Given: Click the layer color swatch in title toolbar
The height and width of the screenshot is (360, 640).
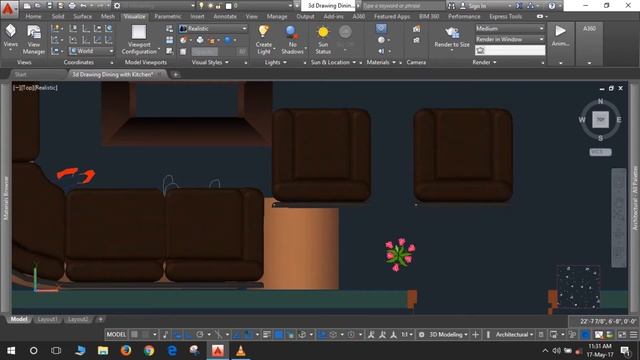Looking at the screenshot, I should (x=229, y=6).
